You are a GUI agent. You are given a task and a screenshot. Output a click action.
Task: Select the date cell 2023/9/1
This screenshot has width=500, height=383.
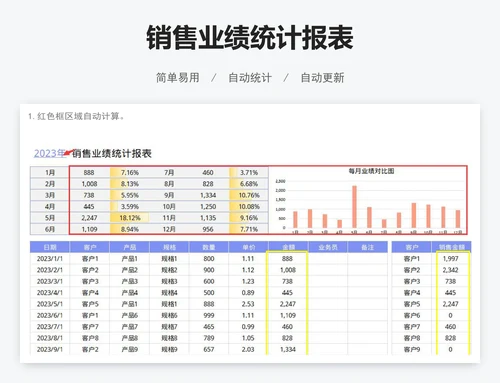point(50,349)
